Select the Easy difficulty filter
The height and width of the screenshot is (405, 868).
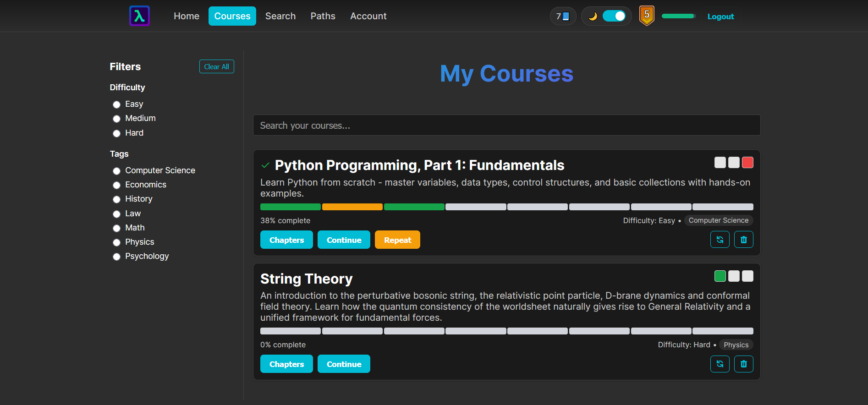click(116, 104)
